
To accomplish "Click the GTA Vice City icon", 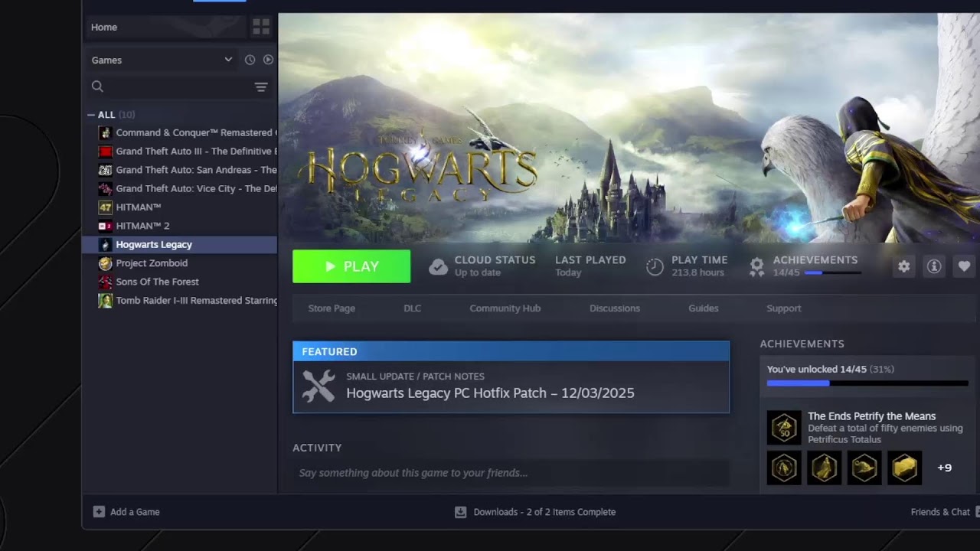I will coord(105,188).
